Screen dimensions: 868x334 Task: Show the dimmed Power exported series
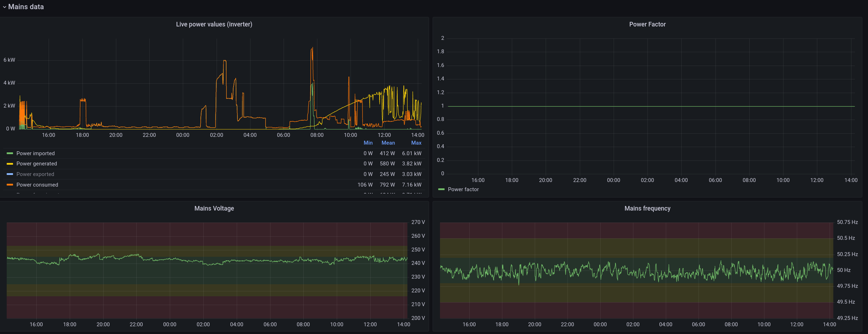click(x=35, y=174)
